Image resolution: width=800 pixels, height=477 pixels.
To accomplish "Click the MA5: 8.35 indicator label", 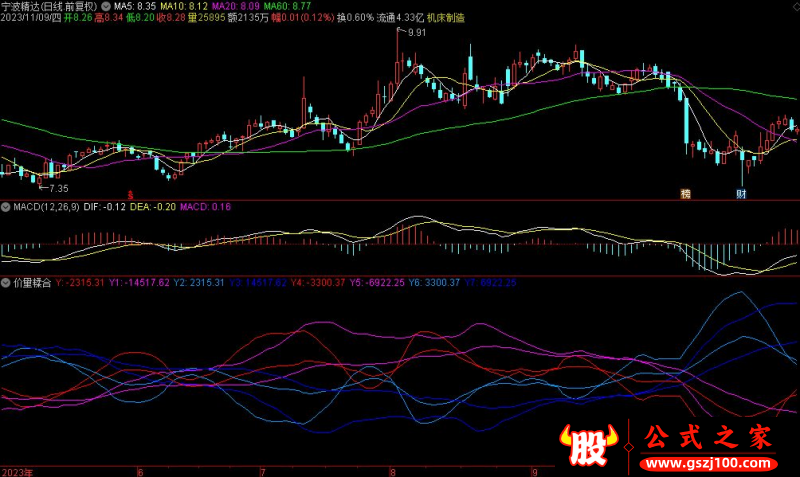I will pos(135,6).
